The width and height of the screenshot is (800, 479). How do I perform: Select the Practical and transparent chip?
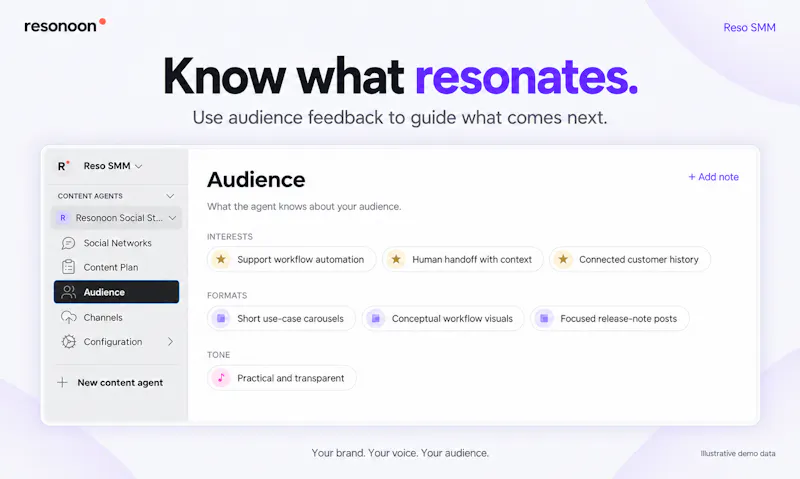point(282,378)
